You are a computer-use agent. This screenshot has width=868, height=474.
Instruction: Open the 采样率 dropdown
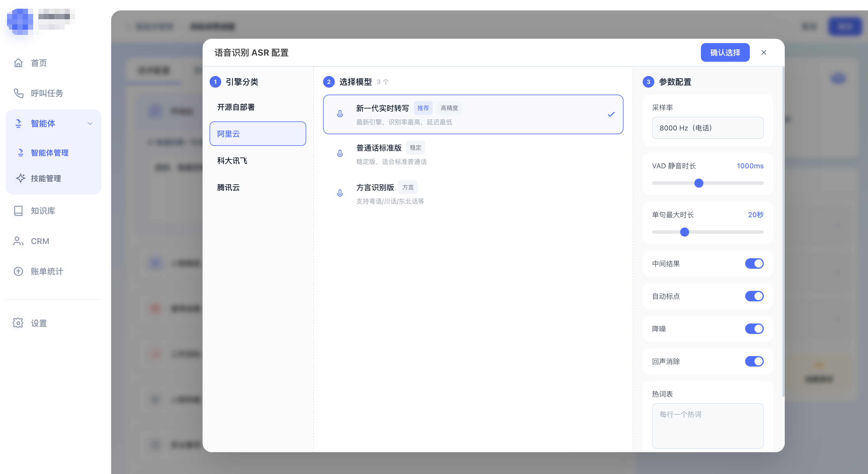pos(707,128)
